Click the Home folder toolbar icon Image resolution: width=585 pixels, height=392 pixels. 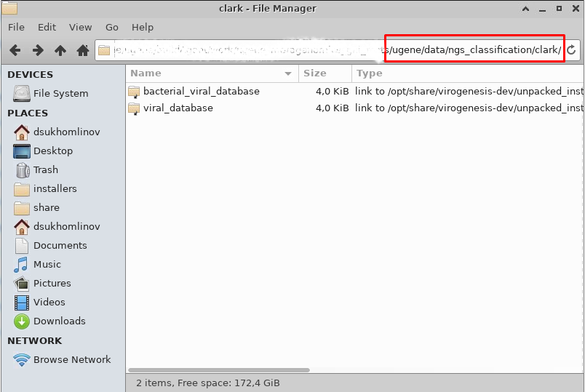pyautogui.click(x=83, y=50)
